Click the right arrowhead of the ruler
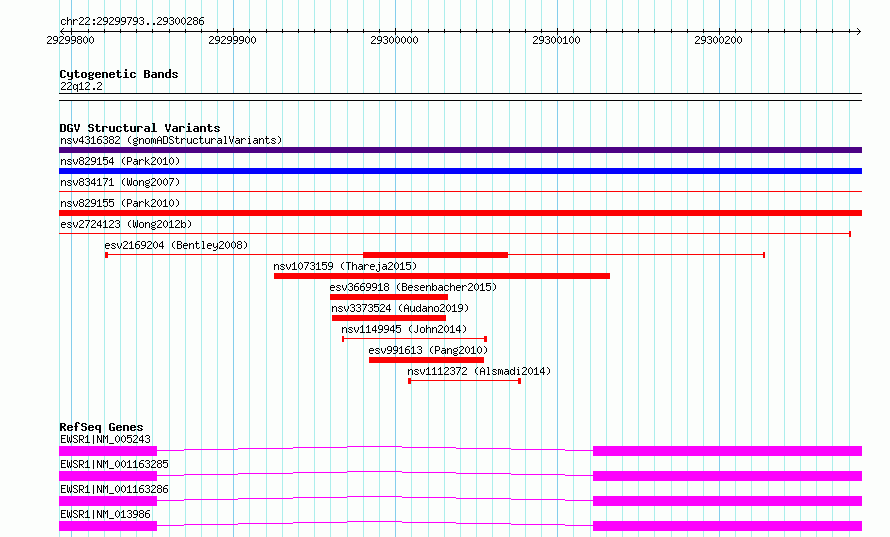This screenshot has width=890, height=537. 859,31
